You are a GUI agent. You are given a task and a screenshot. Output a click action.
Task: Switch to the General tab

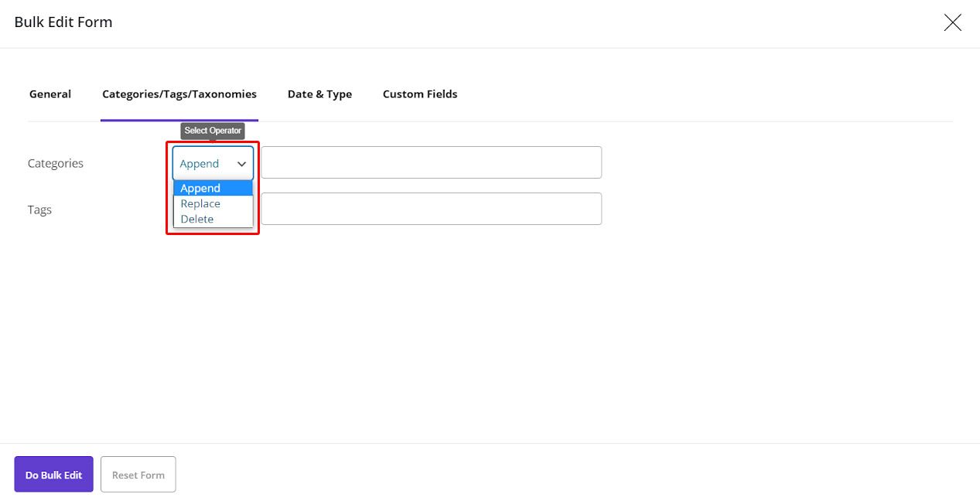tap(50, 94)
